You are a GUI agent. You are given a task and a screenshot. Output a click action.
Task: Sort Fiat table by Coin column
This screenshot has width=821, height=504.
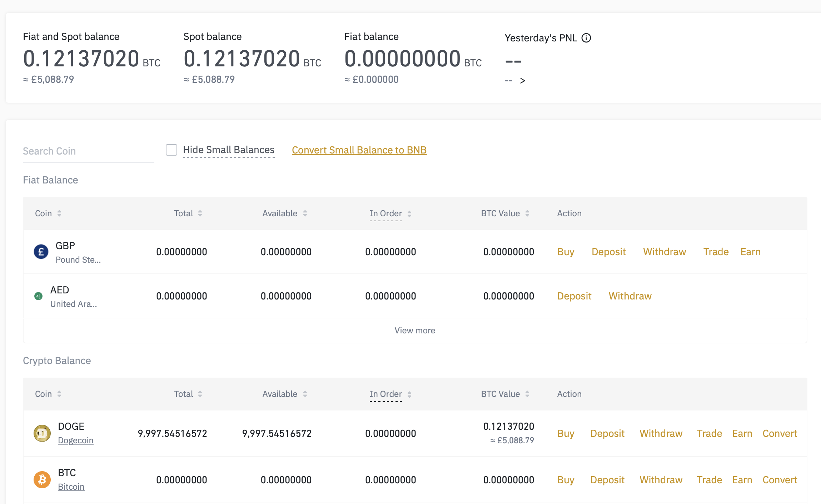[59, 213]
